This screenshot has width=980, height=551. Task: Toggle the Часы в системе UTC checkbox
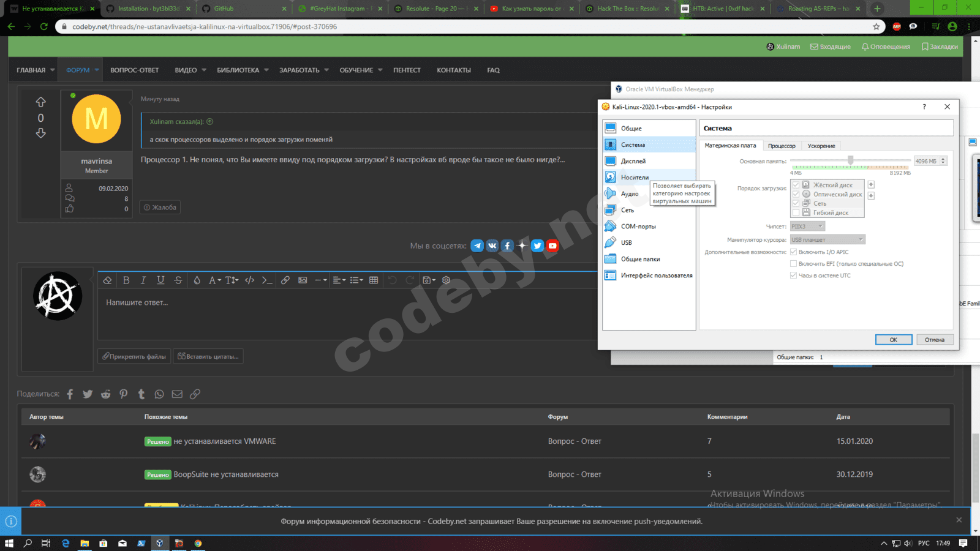pos(794,275)
